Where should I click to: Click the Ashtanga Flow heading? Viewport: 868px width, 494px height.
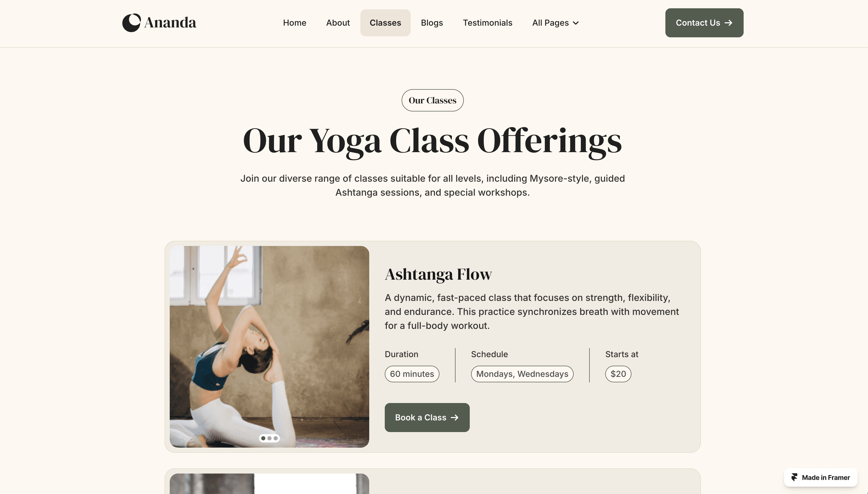coord(438,274)
